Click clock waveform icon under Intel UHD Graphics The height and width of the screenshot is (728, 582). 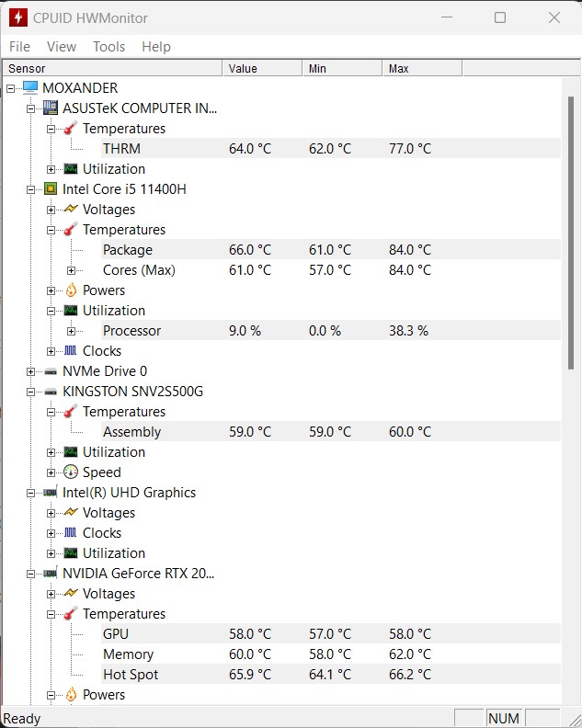(71, 532)
